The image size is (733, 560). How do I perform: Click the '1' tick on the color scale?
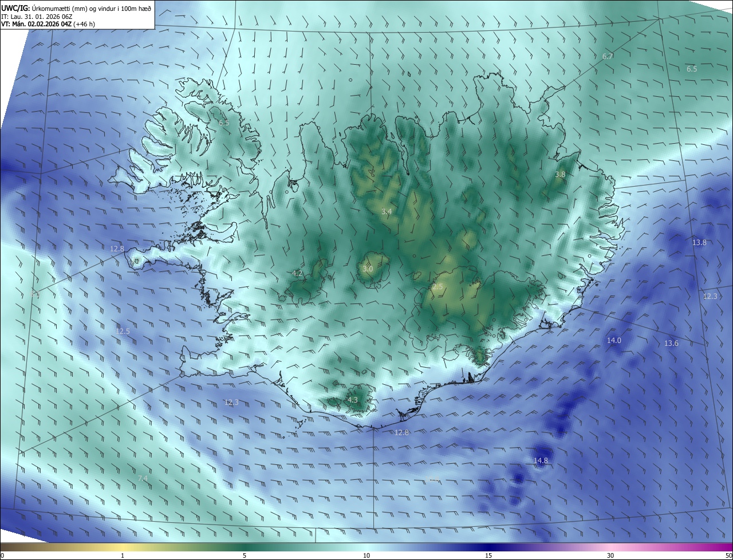(x=123, y=555)
